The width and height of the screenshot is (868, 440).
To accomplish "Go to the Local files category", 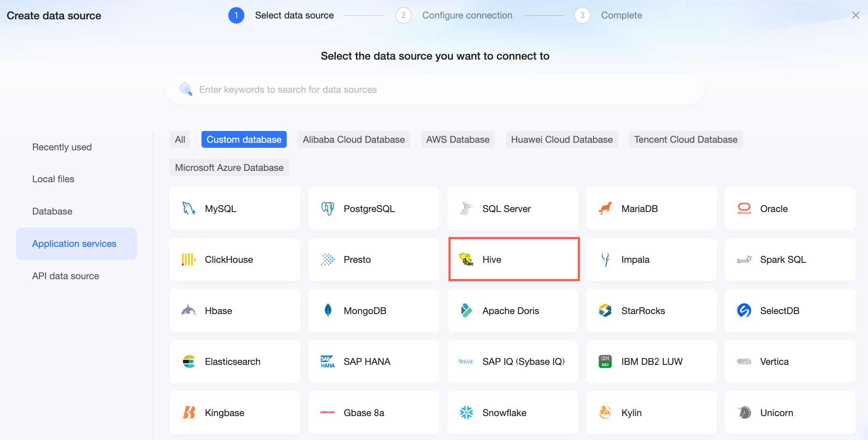I will pos(53,179).
